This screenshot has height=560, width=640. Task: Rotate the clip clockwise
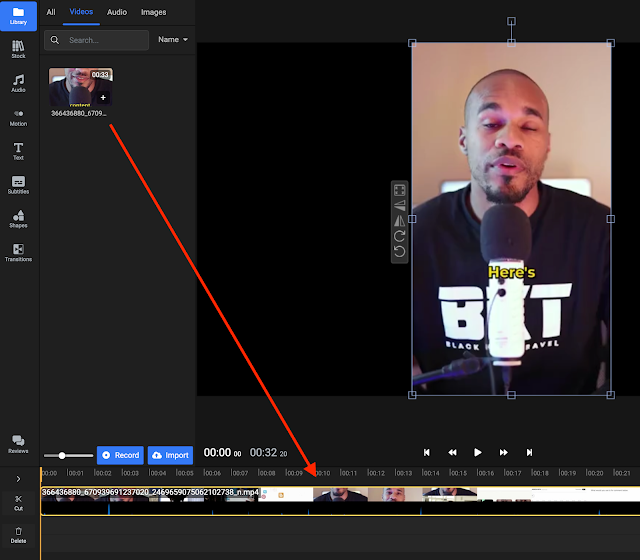[400, 236]
